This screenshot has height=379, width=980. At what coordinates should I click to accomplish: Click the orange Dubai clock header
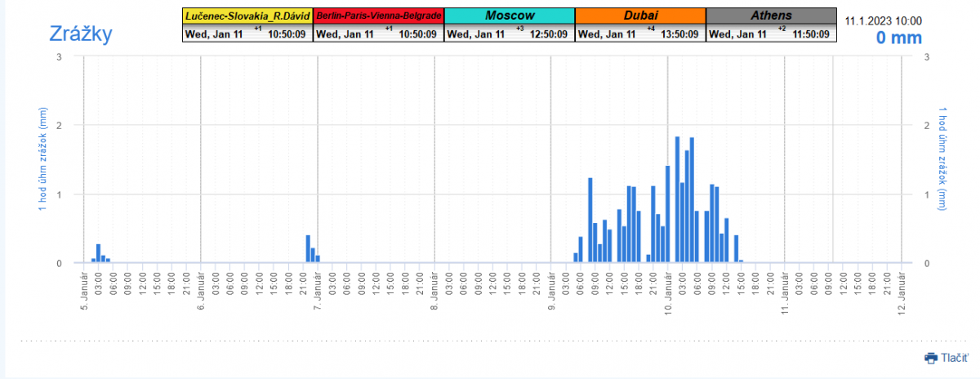[640, 16]
